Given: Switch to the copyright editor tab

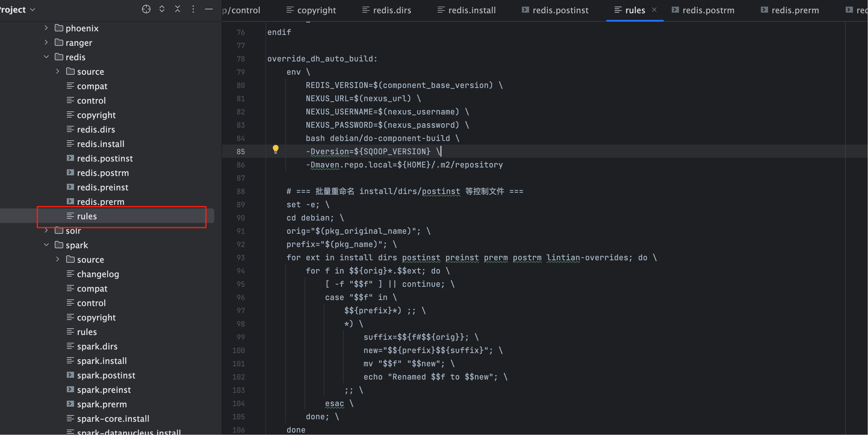Looking at the screenshot, I should click(x=311, y=10).
